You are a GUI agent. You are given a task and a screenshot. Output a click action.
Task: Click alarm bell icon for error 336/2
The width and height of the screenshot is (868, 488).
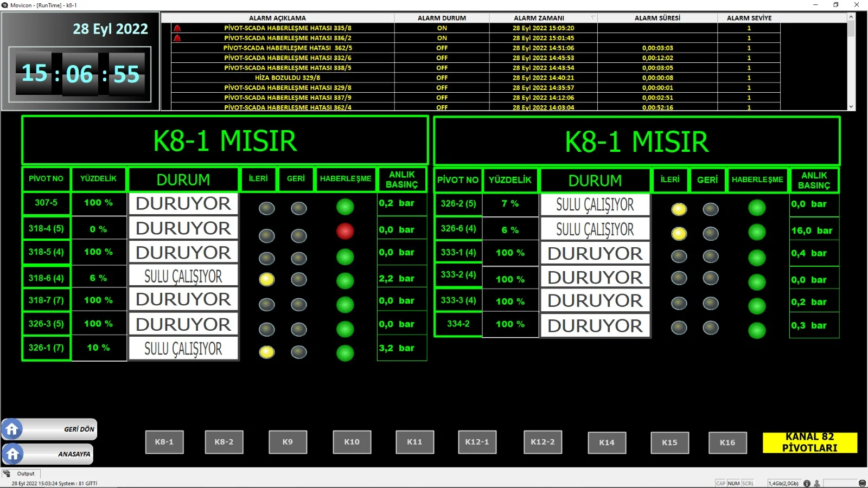point(177,38)
